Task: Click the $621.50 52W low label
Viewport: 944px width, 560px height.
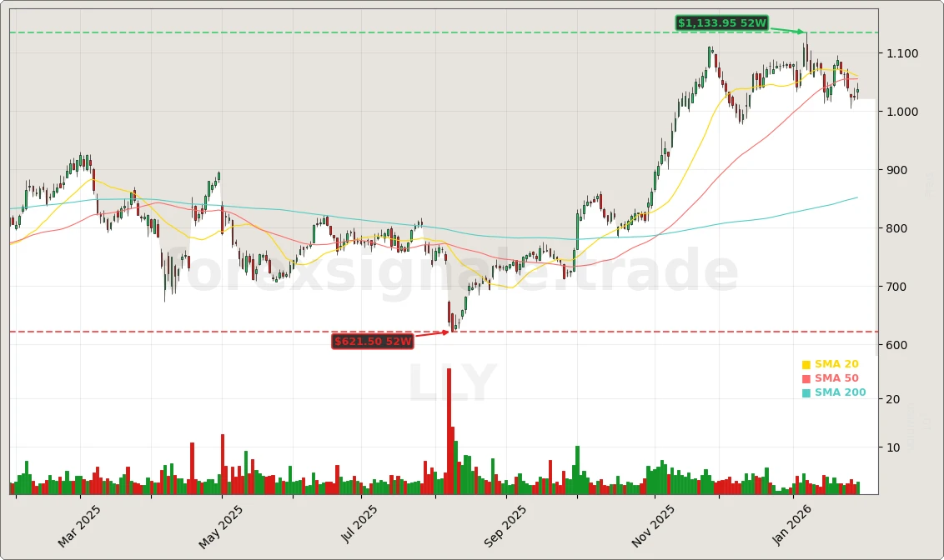Action: click(x=373, y=342)
